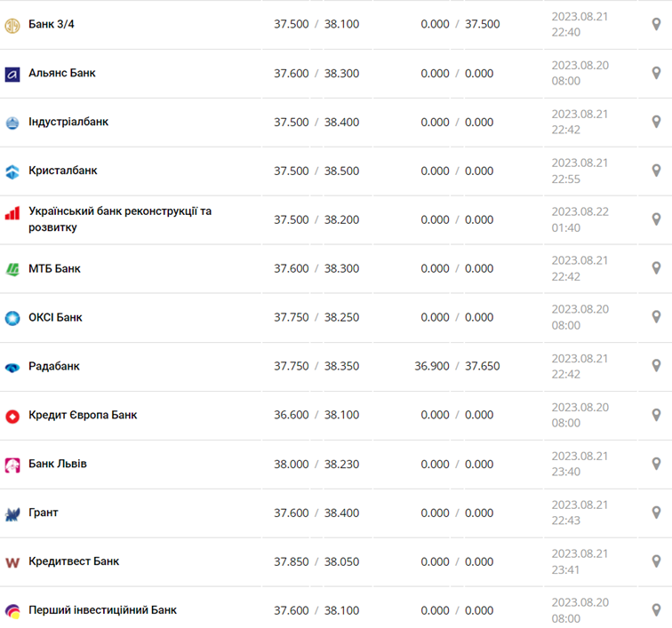Screen dimensions: 672x628
Task: Open location pin for Альянс Банк
Action: click(656, 73)
